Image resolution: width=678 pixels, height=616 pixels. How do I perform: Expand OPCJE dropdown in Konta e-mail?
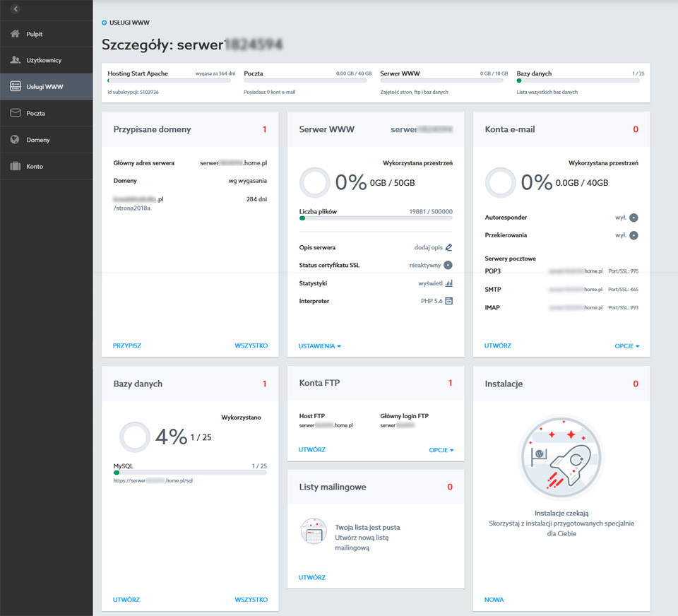627,346
